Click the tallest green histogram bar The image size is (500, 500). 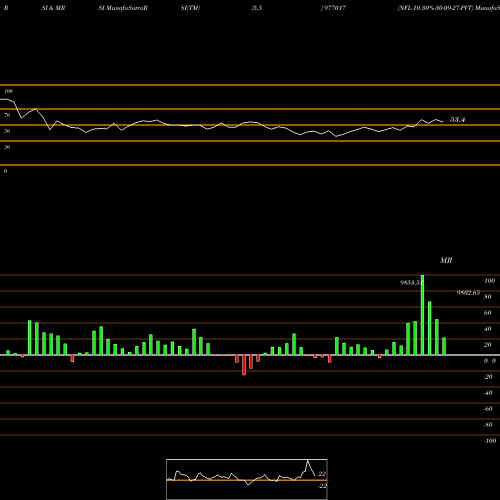(422, 315)
